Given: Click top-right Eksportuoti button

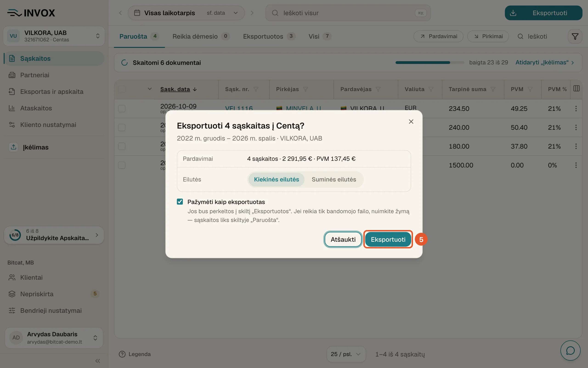Looking at the screenshot, I should coord(543,13).
